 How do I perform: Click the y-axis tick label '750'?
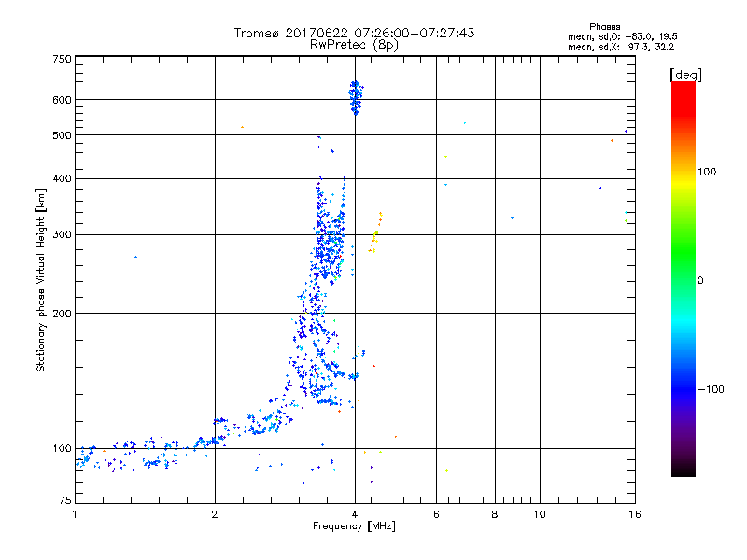62,59
